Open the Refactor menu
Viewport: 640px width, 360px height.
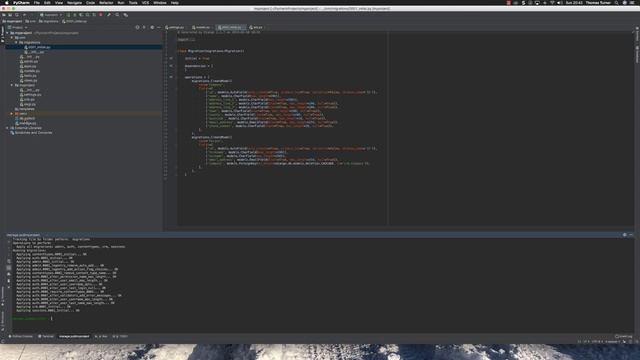(106, 2)
